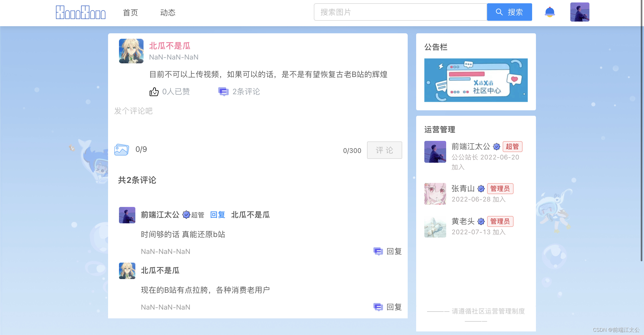Switch to the 首页 tab
Image resolution: width=644 pixels, height=335 pixels.
pyautogui.click(x=130, y=13)
